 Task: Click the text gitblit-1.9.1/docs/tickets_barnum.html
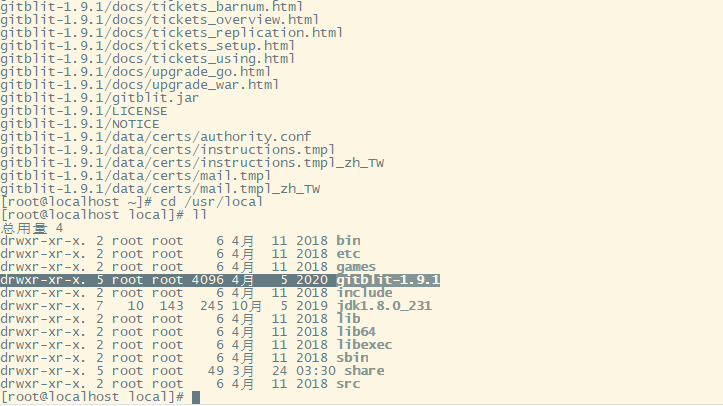pos(152,6)
